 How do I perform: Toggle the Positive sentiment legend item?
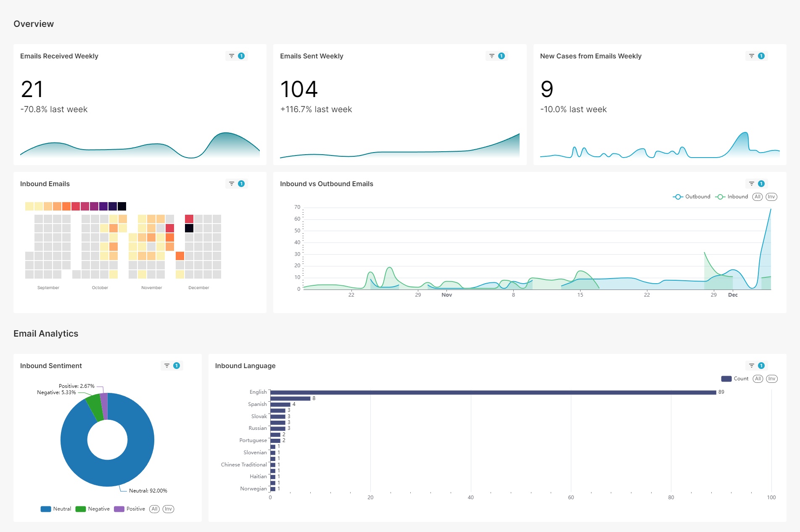pos(129,508)
